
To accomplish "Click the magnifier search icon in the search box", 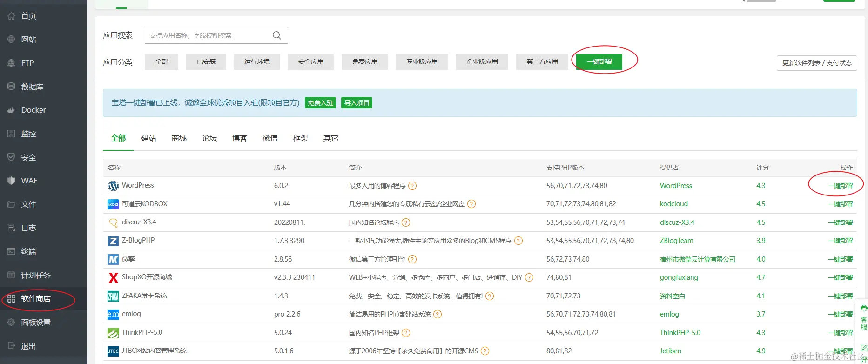I will (x=277, y=35).
